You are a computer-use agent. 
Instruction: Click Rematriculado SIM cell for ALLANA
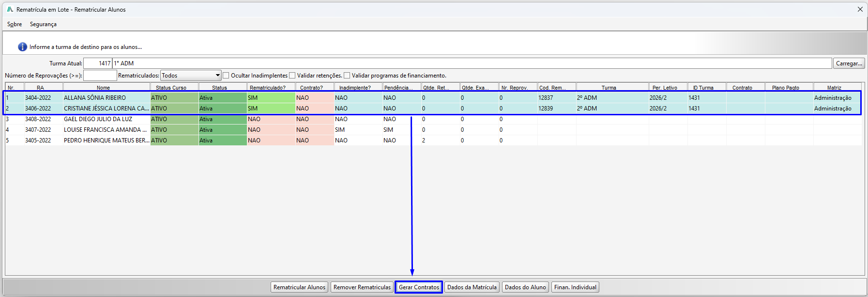tap(271, 98)
